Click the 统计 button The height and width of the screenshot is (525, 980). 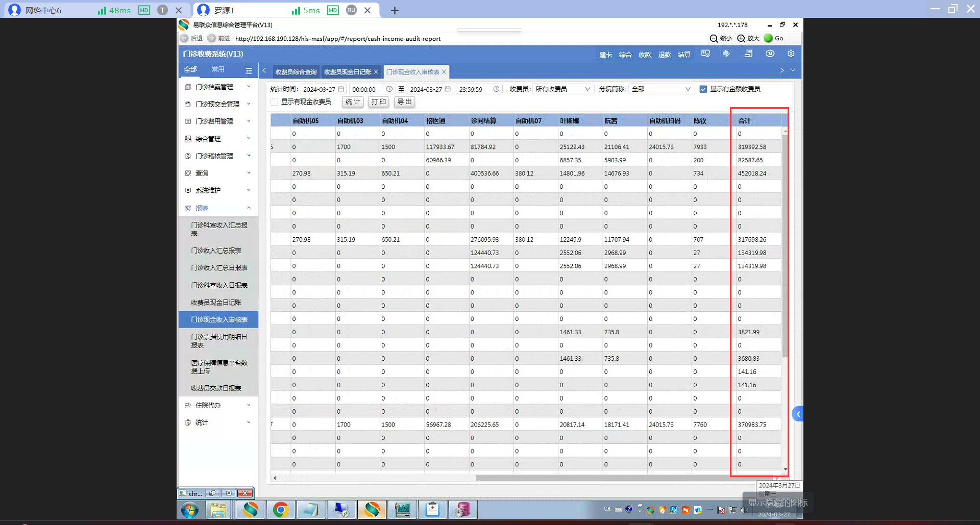(x=353, y=102)
